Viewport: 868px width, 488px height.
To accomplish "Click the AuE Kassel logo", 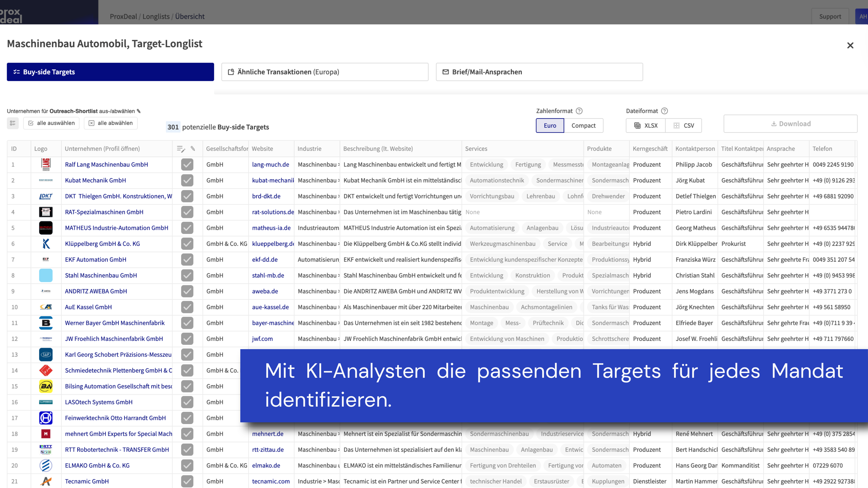I will 46,307.
